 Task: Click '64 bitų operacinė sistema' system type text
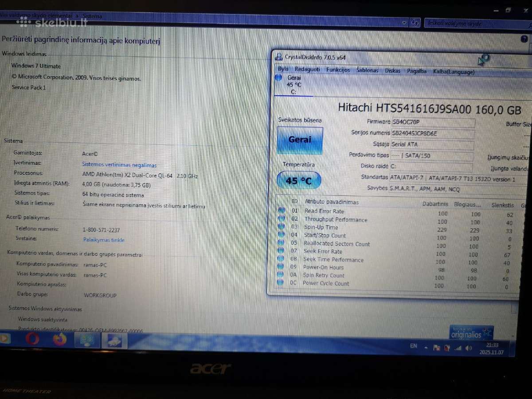point(113,195)
